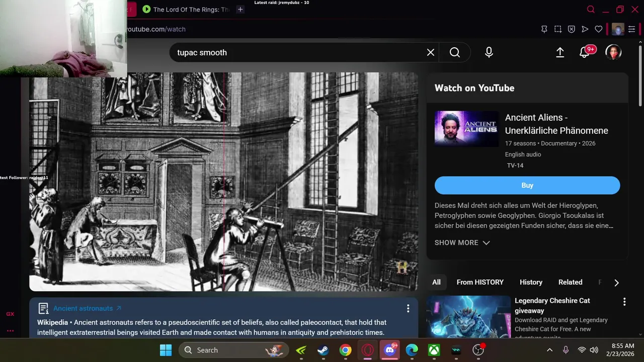Image resolution: width=644 pixels, height=362 pixels.
Task: Click the Ancient Aliens video player
Action: tap(223, 182)
